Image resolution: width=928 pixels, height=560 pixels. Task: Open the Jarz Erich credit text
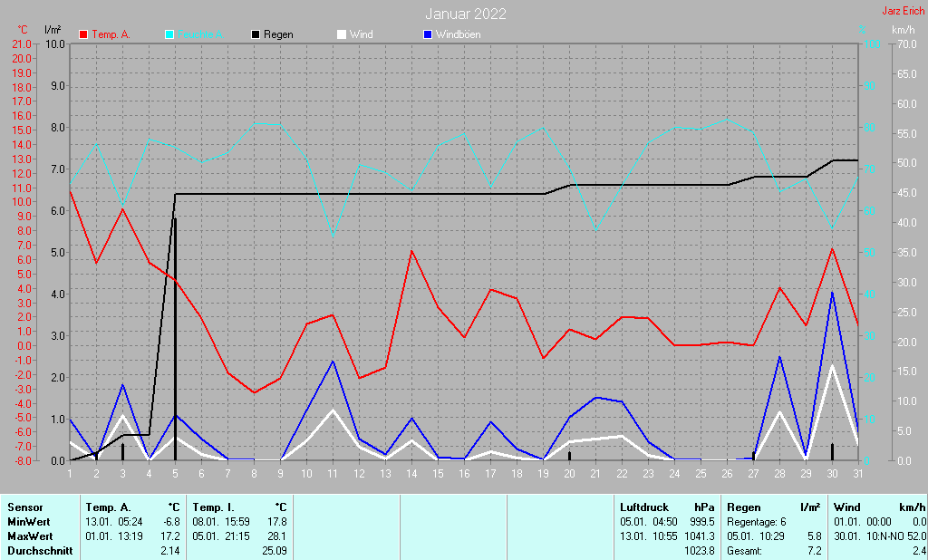[x=903, y=11]
